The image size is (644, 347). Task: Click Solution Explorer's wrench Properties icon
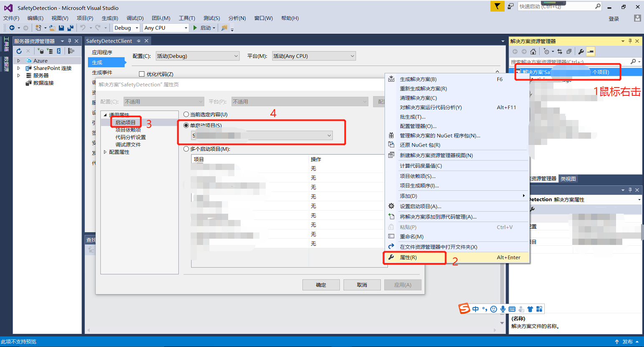click(x=581, y=52)
